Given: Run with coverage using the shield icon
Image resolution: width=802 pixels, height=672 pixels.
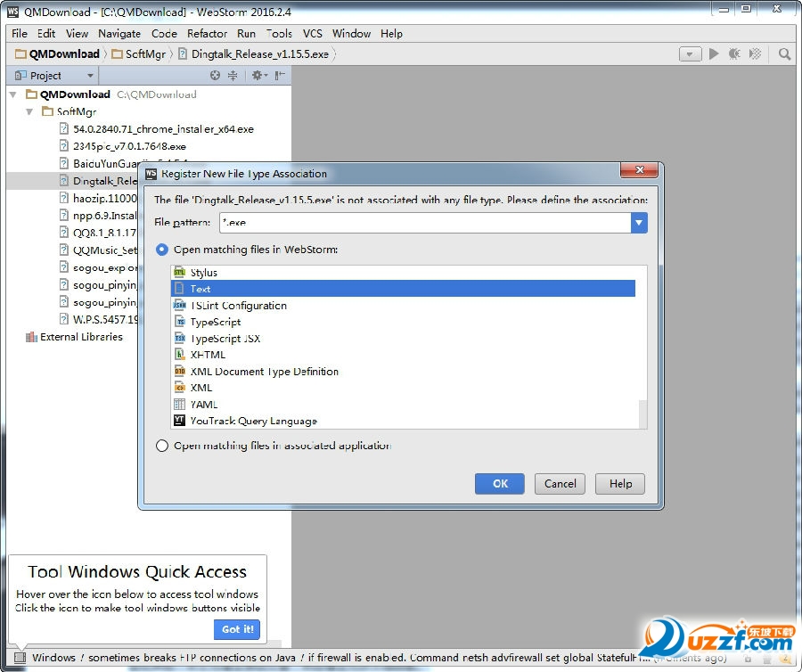Looking at the screenshot, I should point(754,53).
